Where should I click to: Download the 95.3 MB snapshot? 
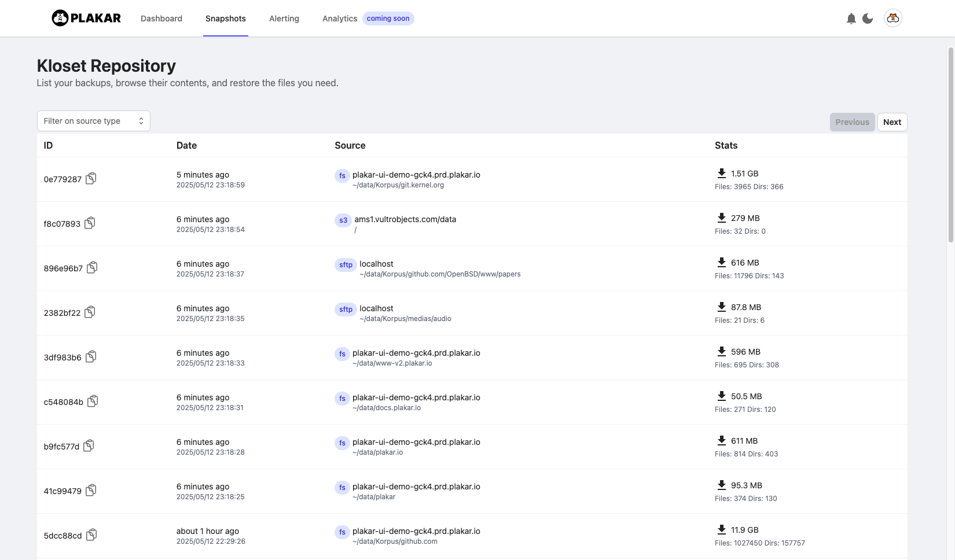pyautogui.click(x=721, y=485)
